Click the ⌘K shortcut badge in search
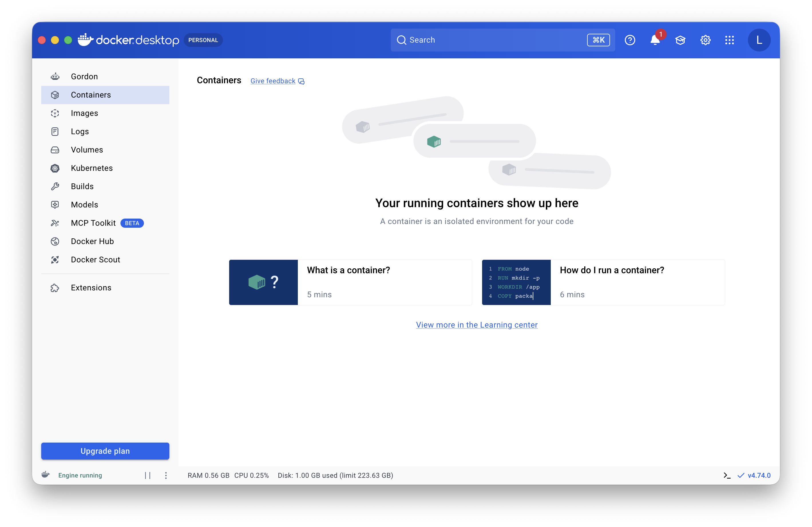The width and height of the screenshot is (812, 527). click(x=598, y=40)
